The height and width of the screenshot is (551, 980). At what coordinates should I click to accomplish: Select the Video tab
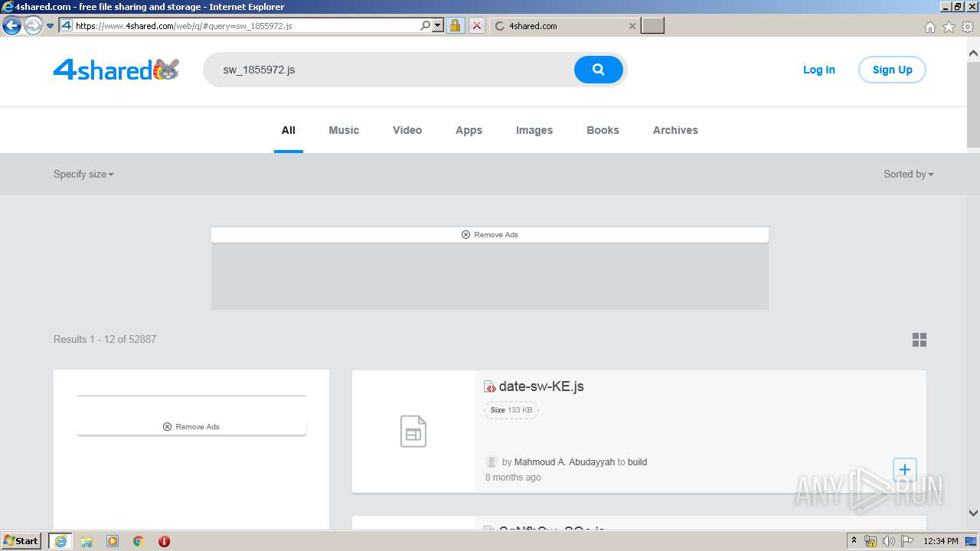(407, 130)
